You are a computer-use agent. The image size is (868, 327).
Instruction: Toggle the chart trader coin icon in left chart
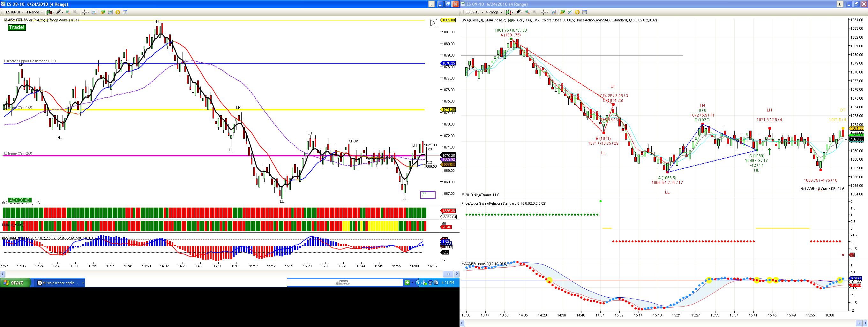118,12
